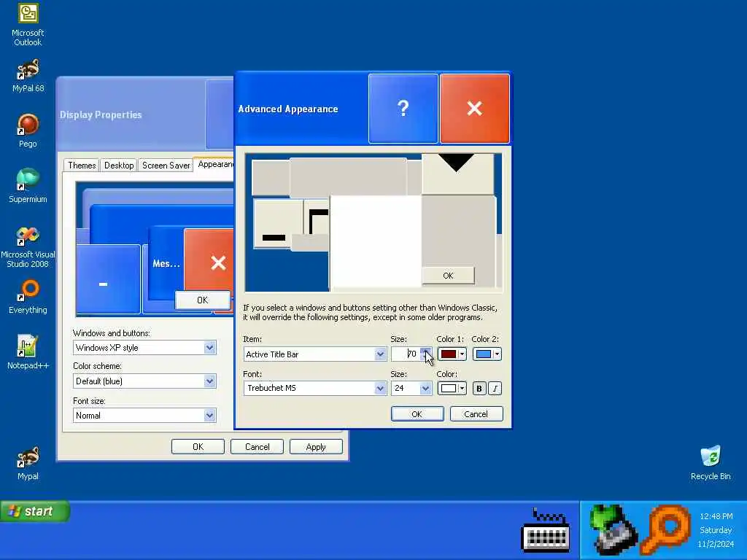Switch to the Desktop tab

(119, 166)
